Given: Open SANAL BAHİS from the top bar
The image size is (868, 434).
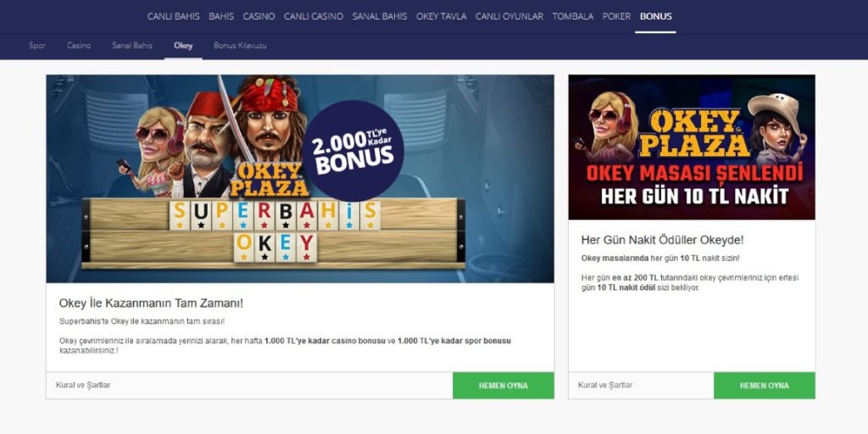Looking at the screenshot, I should click(x=379, y=17).
